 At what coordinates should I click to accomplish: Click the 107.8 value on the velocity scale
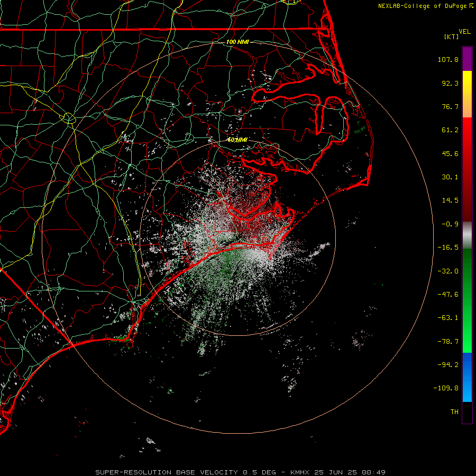tap(448, 59)
